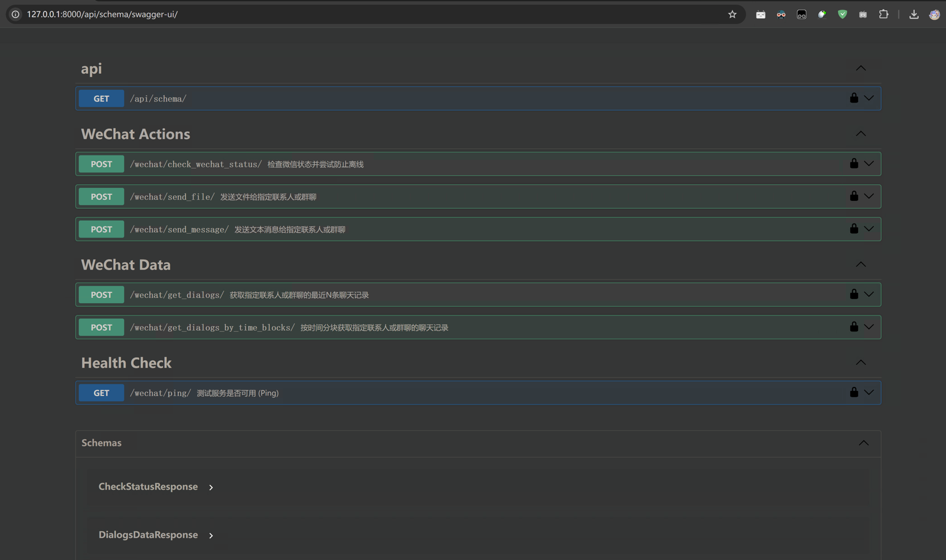The image size is (946, 560).
Task: Click the description '测试服务是否可用 (Ping)'
Action: pos(238,393)
